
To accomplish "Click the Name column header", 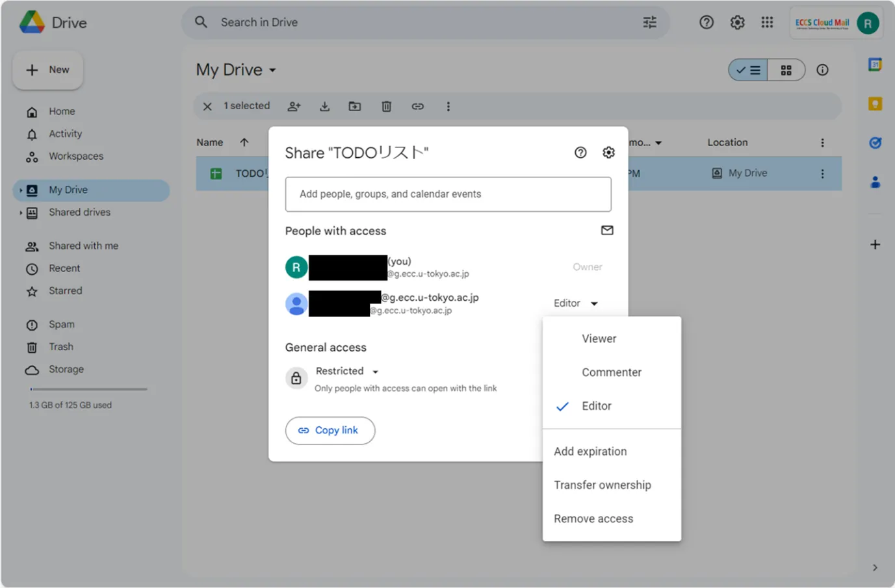I will pyautogui.click(x=209, y=142).
